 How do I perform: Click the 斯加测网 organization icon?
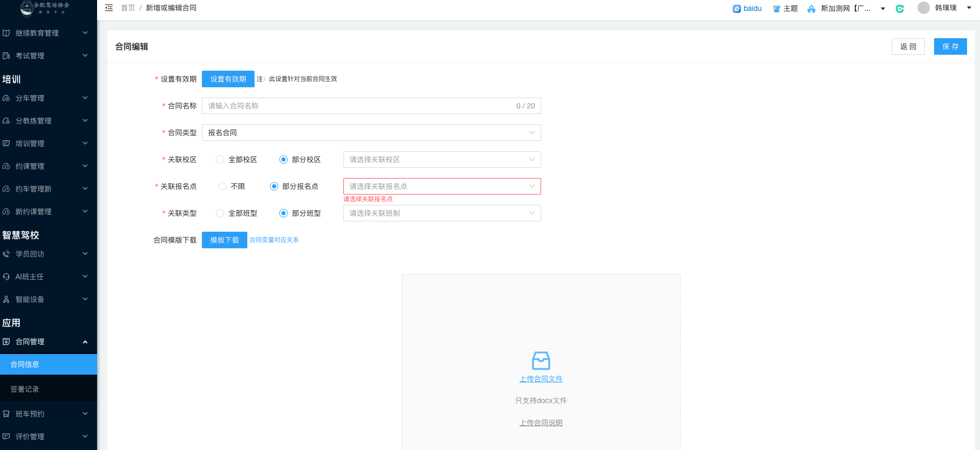point(812,9)
